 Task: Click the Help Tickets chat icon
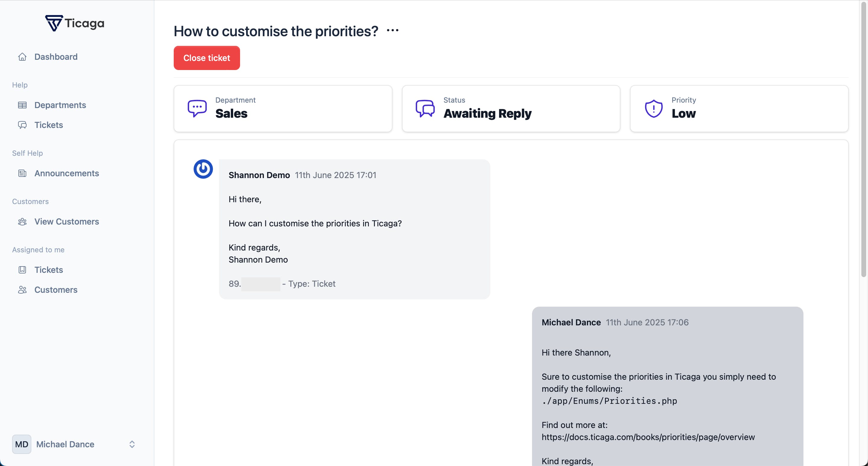click(x=22, y=125)
